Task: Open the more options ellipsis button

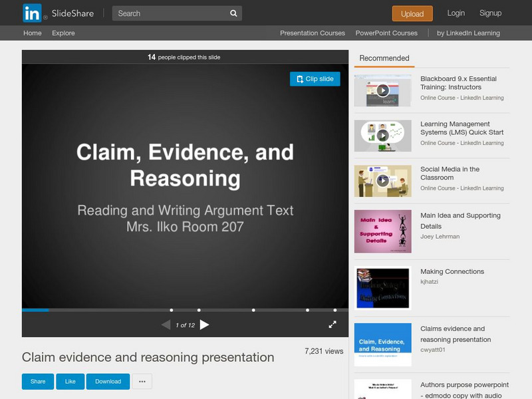Action: [x=142, y=381]
